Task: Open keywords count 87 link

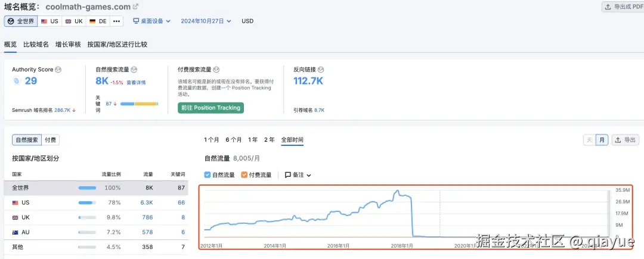Action: 109,104
